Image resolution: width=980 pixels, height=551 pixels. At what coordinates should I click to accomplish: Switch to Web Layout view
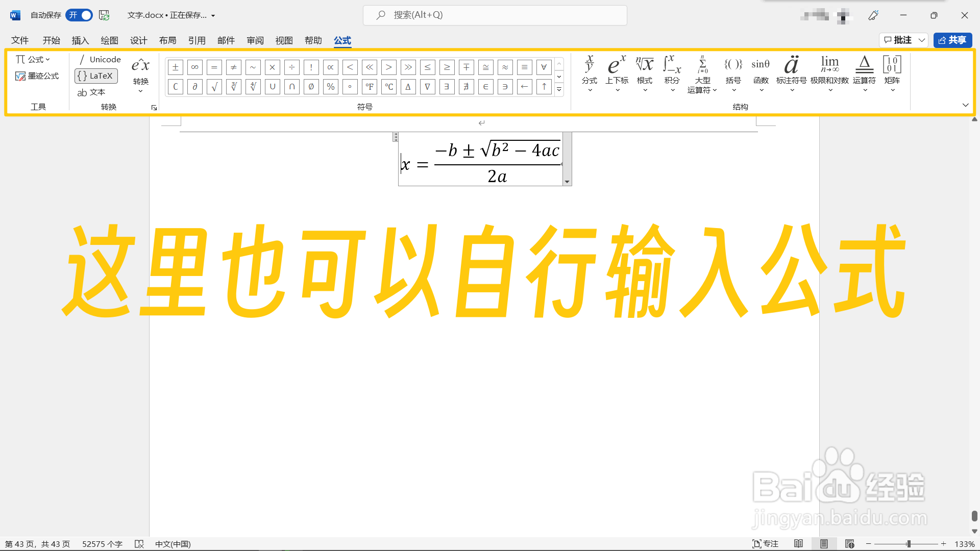tap(849, 544)
